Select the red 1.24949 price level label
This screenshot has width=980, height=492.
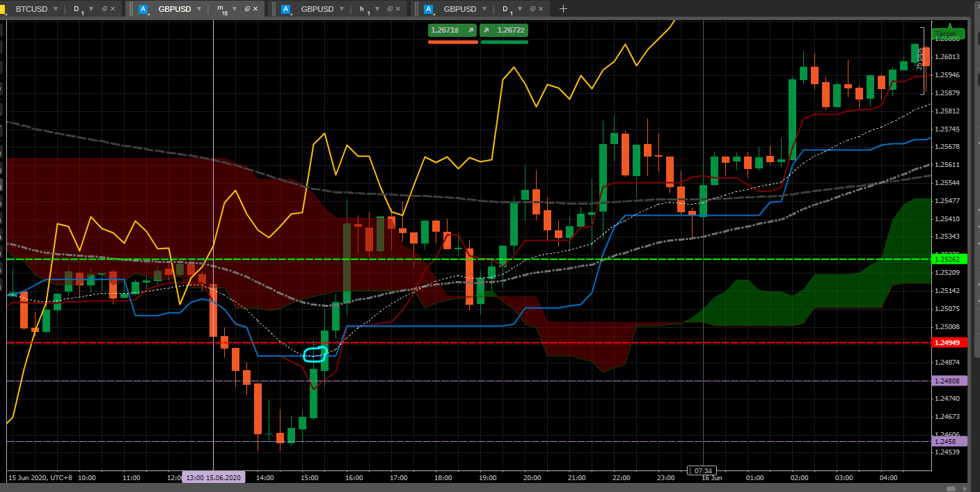[x=948, y=342]
